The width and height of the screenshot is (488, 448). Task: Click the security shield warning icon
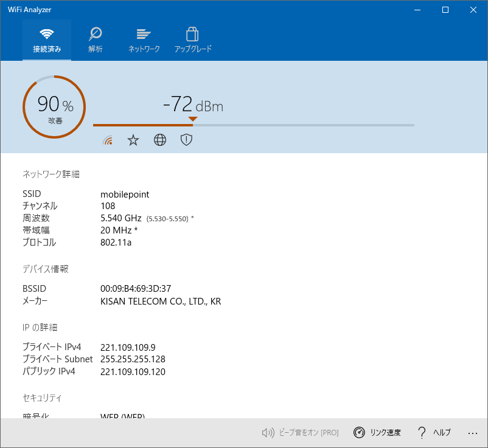186,140
